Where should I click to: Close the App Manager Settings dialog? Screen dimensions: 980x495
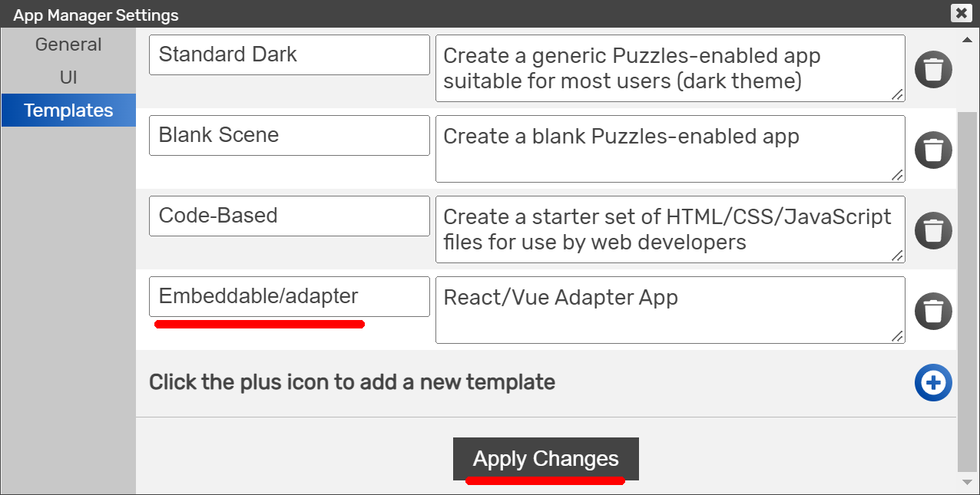pyautogui.click(x=960, y=13)
